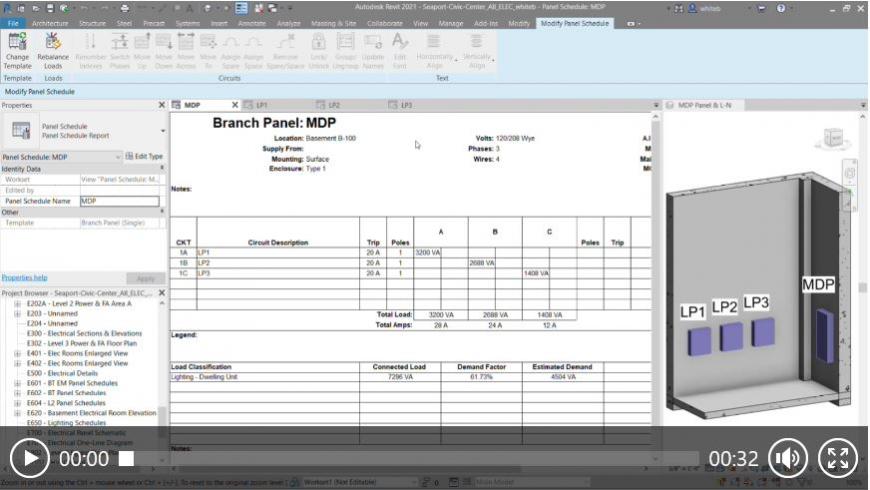Collapse the Other properties section
Image resolution: width=870 pixels, height=490 pixels.
tap(162, 212)
